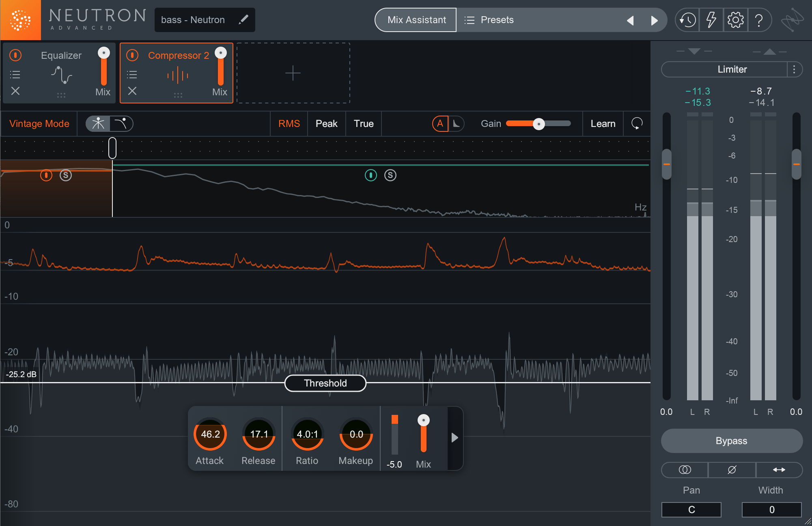Enable Auto gain with the A button
812x526 pixels.
coord(440,124)
